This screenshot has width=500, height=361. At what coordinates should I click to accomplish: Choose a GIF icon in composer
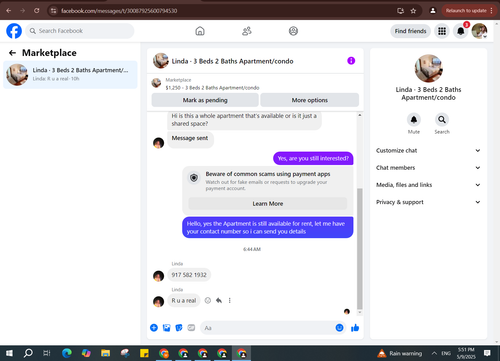click(x=191, y=328)
